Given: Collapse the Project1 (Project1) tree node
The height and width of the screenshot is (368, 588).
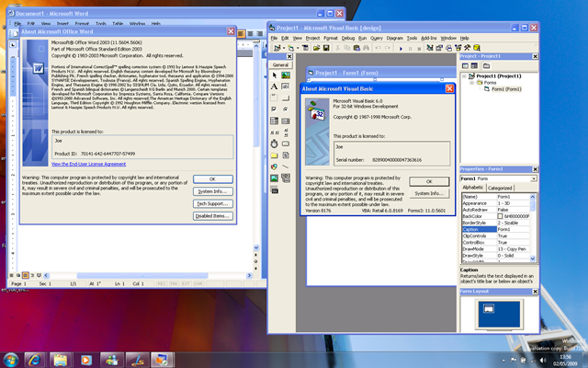Looking at the screenshot, I should click(464, 76).
